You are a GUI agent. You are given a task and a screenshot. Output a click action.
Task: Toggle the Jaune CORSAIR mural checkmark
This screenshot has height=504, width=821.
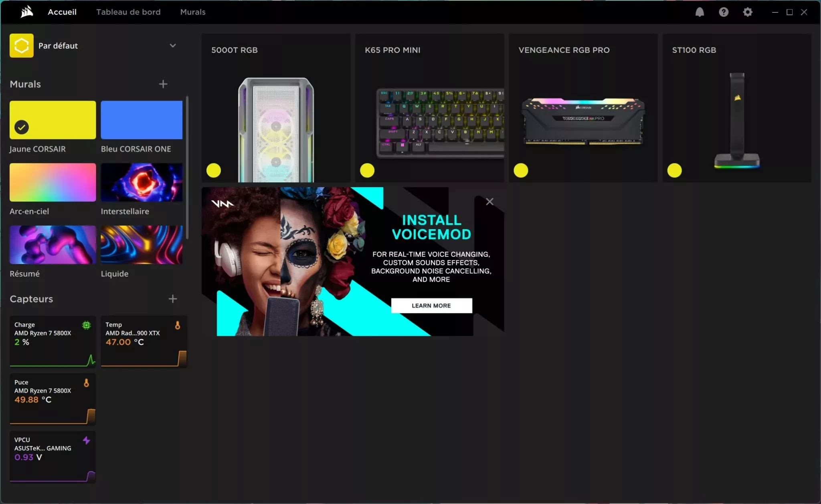(x=22, y=127)
